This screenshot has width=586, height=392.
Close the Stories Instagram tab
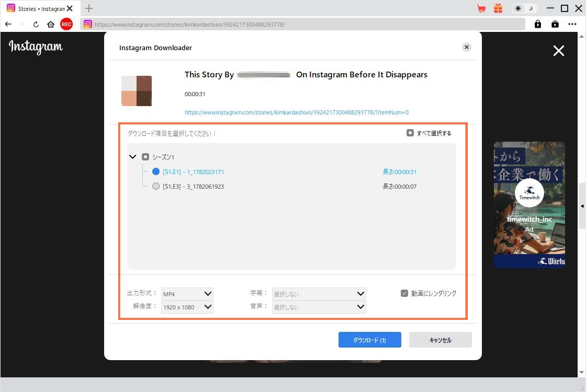(x=70, y=8)
